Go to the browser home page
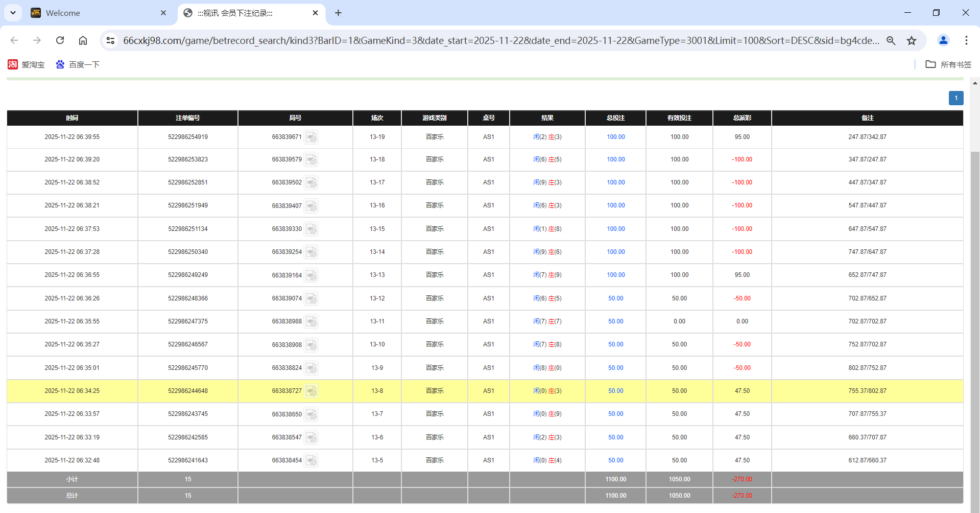 click(83, 40)
